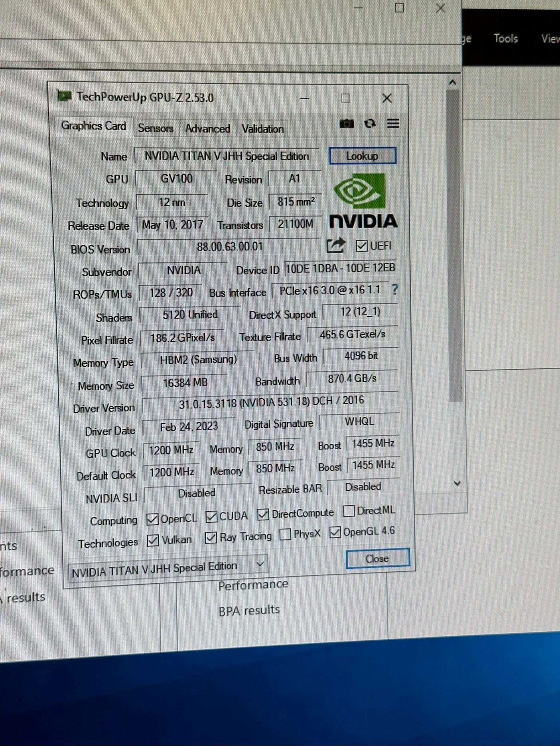Open the GPU-Z hamburger menu icon

point(393,124)
